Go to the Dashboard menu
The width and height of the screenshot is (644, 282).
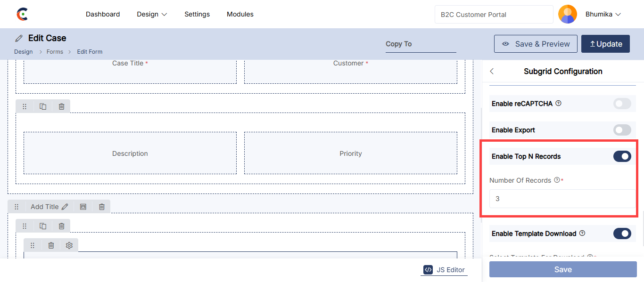[x=103, y=15]
